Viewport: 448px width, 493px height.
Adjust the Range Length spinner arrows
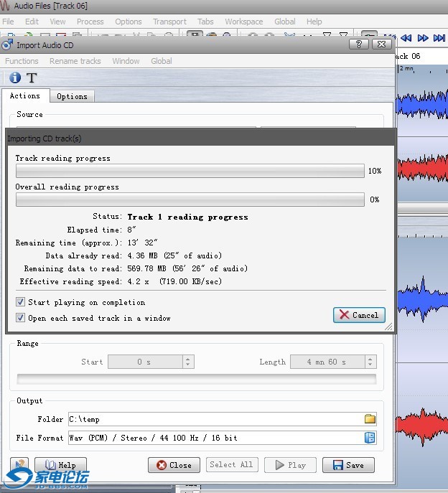pos(370,362)
